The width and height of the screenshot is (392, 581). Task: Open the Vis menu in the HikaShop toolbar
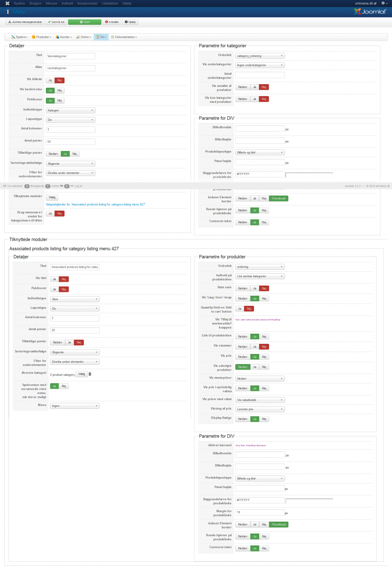(101, 37)
